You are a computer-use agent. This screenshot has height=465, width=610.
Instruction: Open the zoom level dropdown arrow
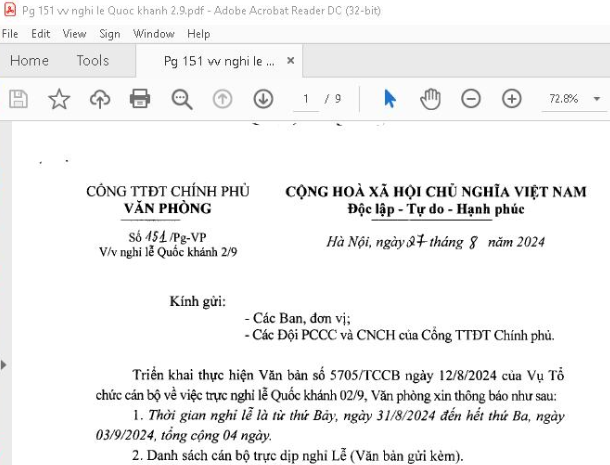coord(597,99)
